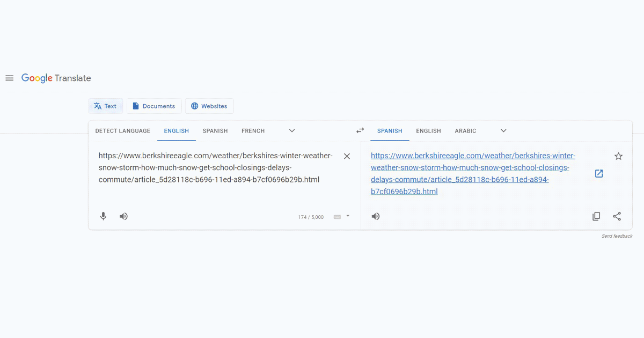Clear the source text
644x338 pixels.
click(347, 156)
